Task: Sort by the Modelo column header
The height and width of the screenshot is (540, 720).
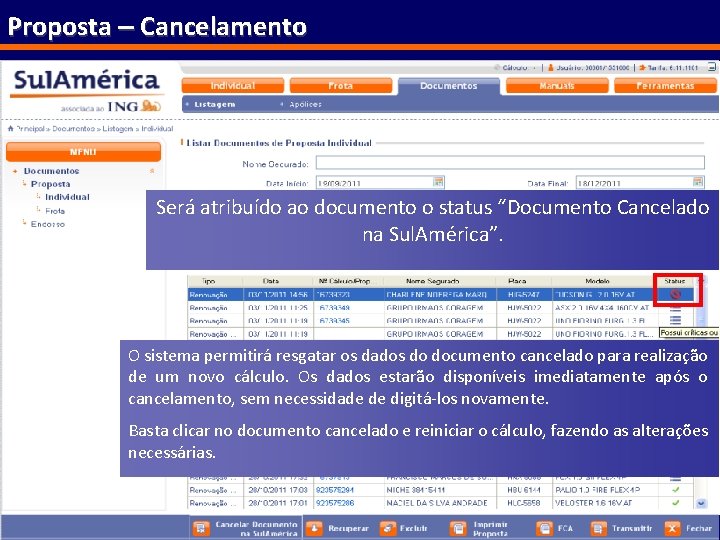Action: click(597, 281)
